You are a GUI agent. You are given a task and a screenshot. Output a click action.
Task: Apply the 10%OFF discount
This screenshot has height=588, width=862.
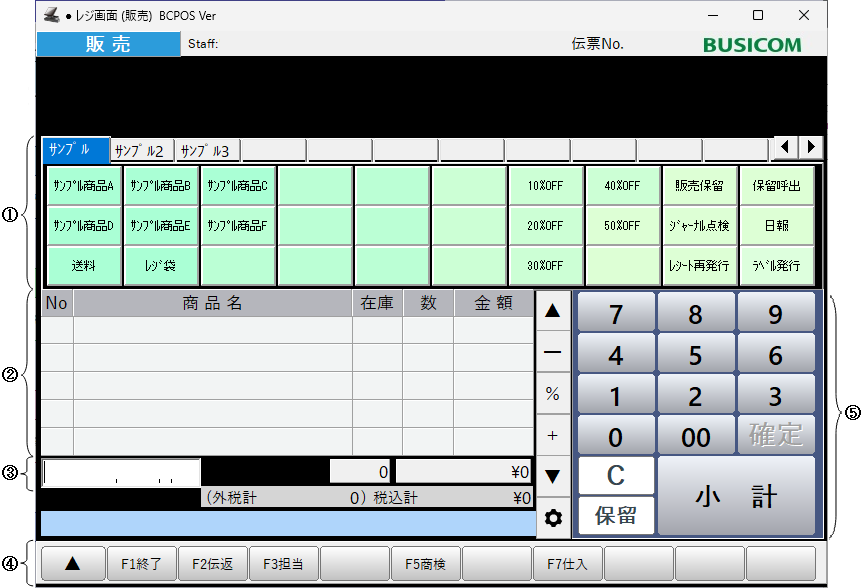coord(546,186)
